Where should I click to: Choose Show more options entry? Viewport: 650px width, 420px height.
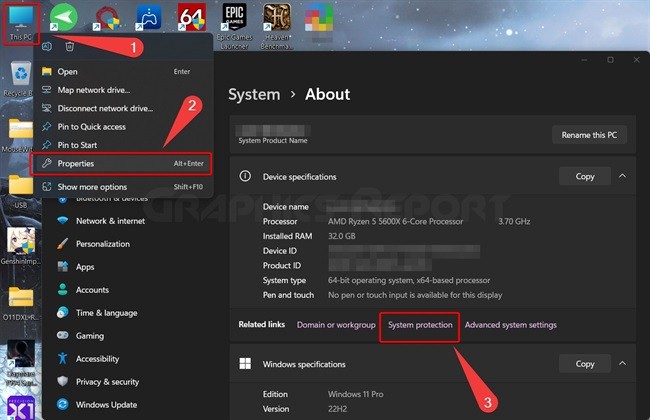(x=123, y=187)
